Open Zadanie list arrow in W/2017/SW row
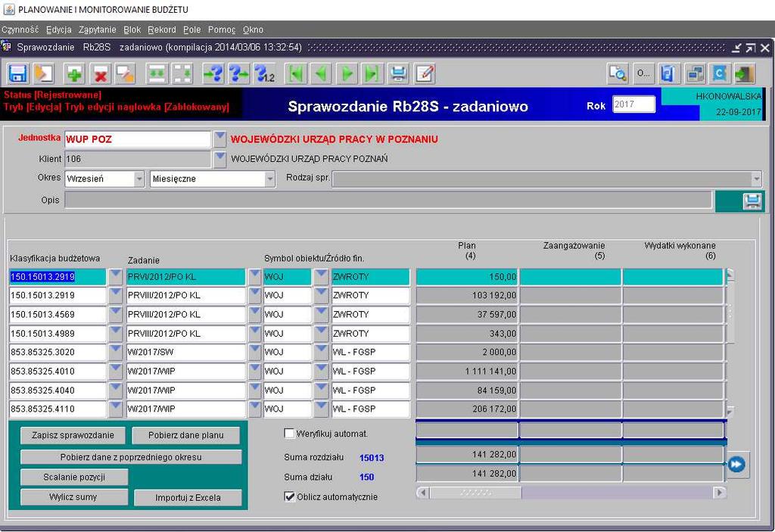 coord(254,352)
